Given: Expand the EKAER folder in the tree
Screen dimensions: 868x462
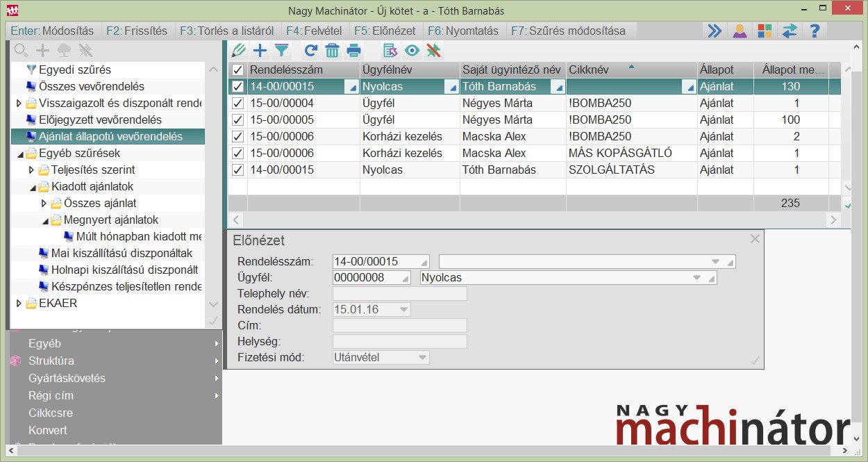Looking at the screenshot, I should 19,304.
